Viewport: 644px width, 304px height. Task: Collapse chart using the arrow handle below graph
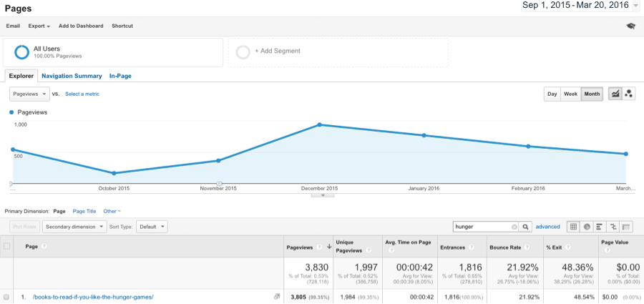(x=323, y=195)
